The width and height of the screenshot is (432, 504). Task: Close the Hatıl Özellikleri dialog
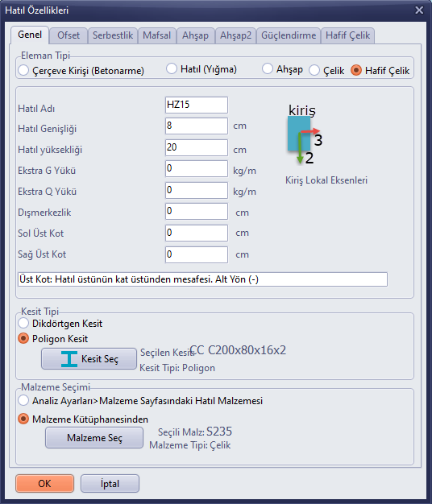(x=419, y=10)
